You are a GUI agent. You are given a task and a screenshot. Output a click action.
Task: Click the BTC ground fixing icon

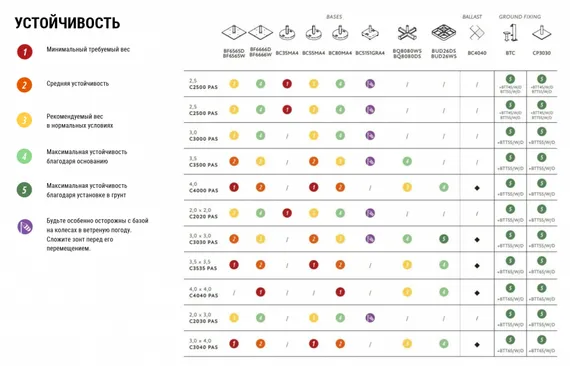(510, 33)
